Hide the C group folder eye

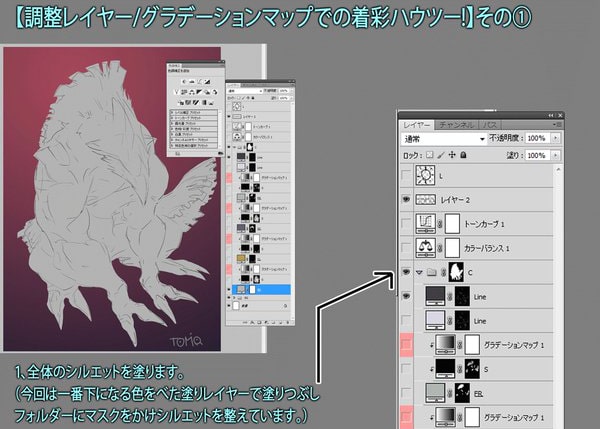click(406, 272)
